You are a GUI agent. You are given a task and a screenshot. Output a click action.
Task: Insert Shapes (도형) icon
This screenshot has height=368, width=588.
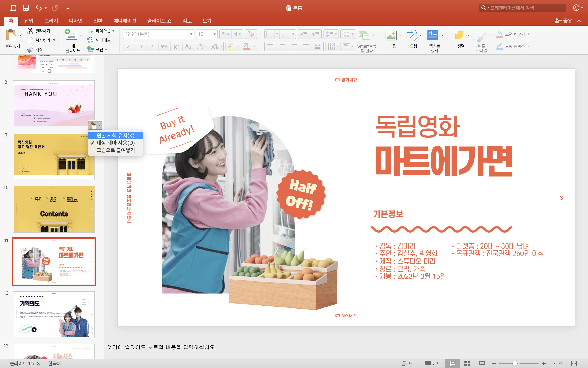point(412,36)
